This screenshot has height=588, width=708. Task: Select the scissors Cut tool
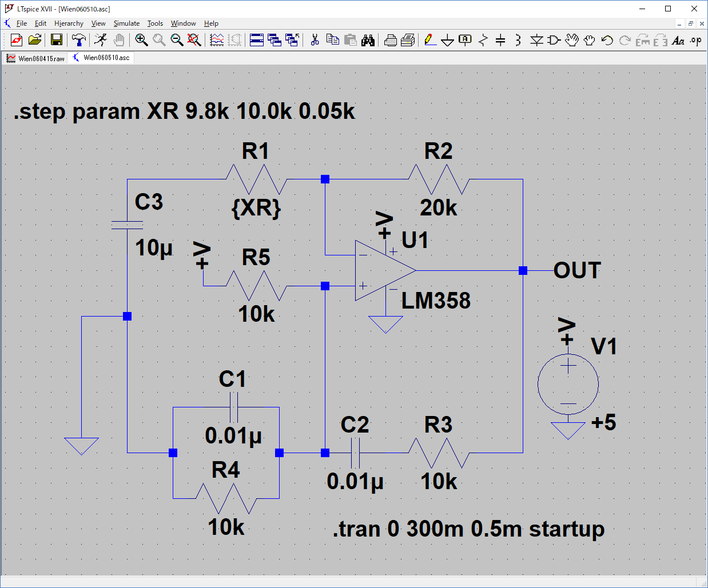315,40
